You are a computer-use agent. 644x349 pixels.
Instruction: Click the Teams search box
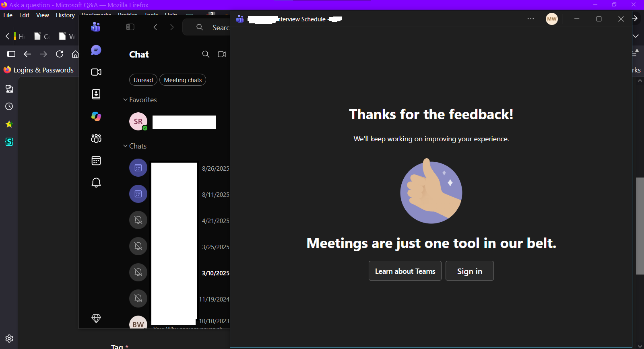206,27
